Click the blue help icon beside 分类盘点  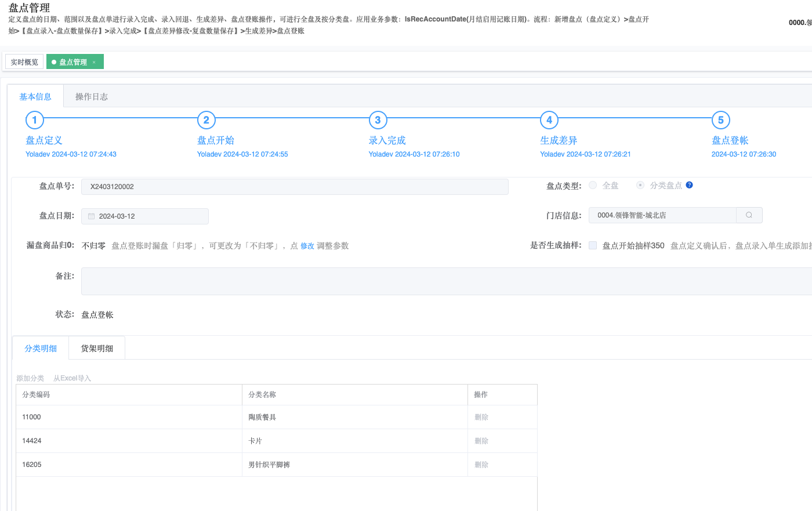pyautogui.click(x=689, y=185)
